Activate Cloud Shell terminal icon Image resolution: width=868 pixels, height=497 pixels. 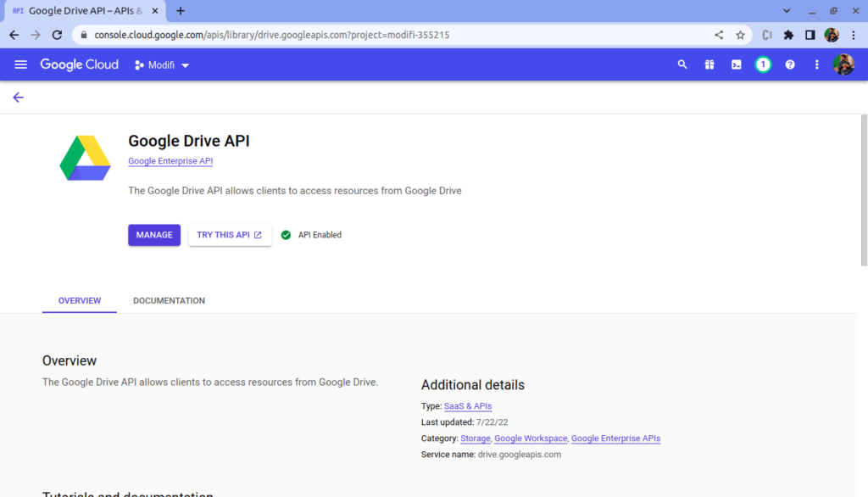click(x=737, y=64)
